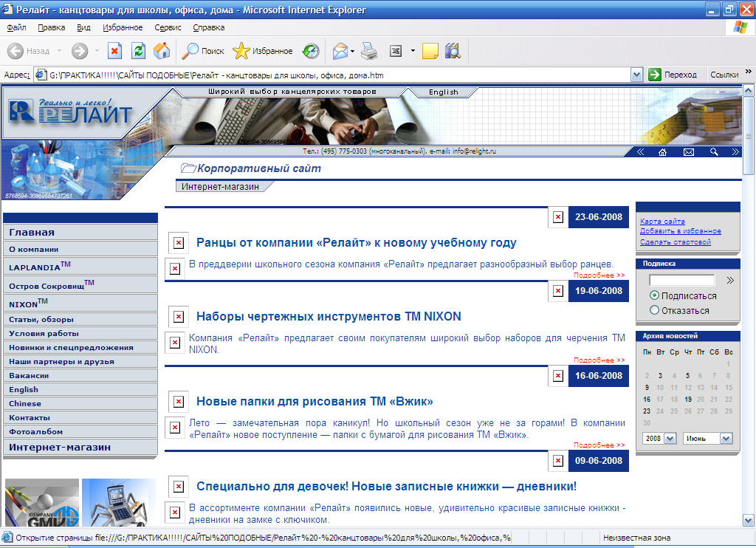756x548 pixels.
Task: Open the Сервис menu
Action: (168, 27)
